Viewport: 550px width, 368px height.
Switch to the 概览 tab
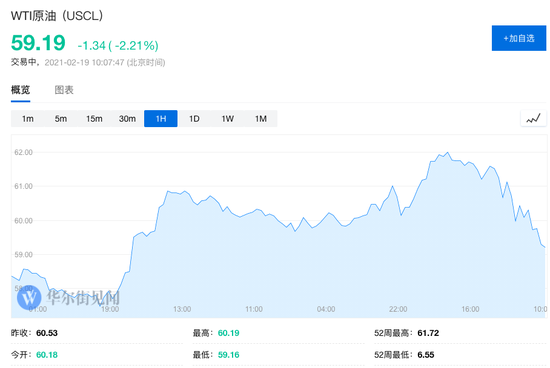tap(20, 90)
